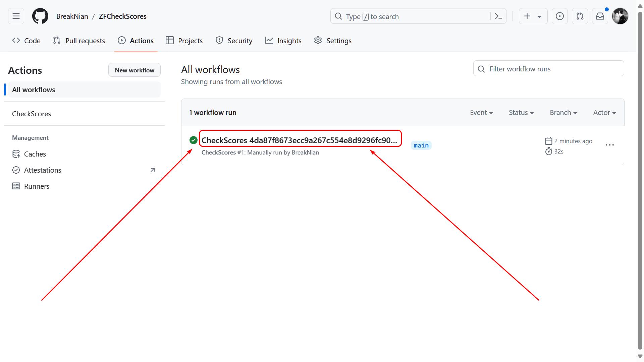Open the command palette icon
The width and height of the screenshot is (644, 362).
[x=498, y=16]
